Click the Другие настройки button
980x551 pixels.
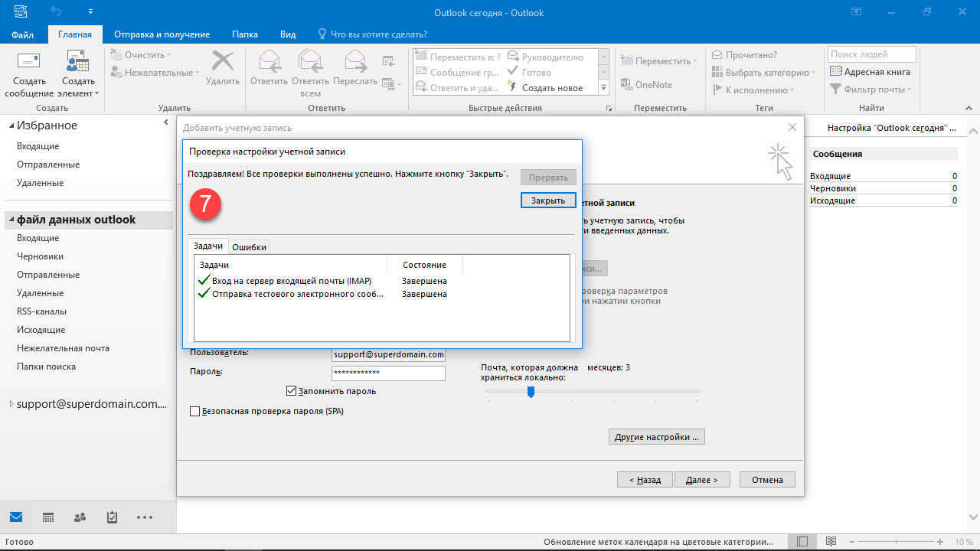[x=657, y=438]
